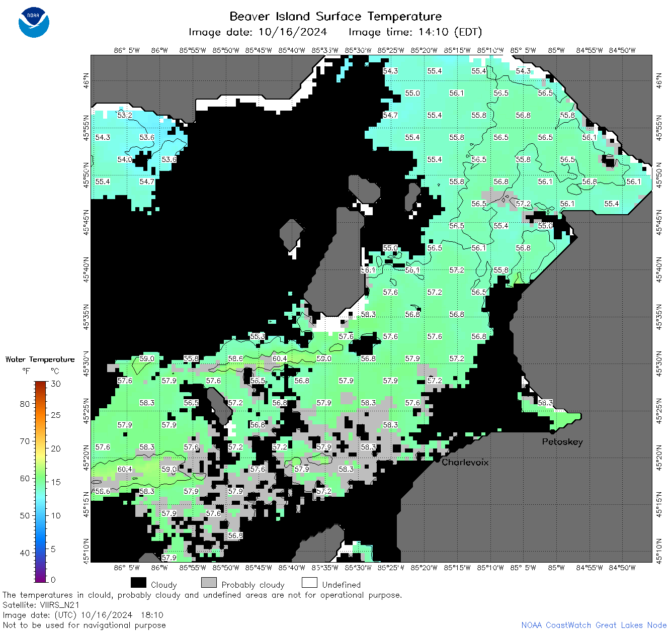Click the 'Charlevoix' city label
This screenshot has width=672, height=633.
click(x=465, y=462)
